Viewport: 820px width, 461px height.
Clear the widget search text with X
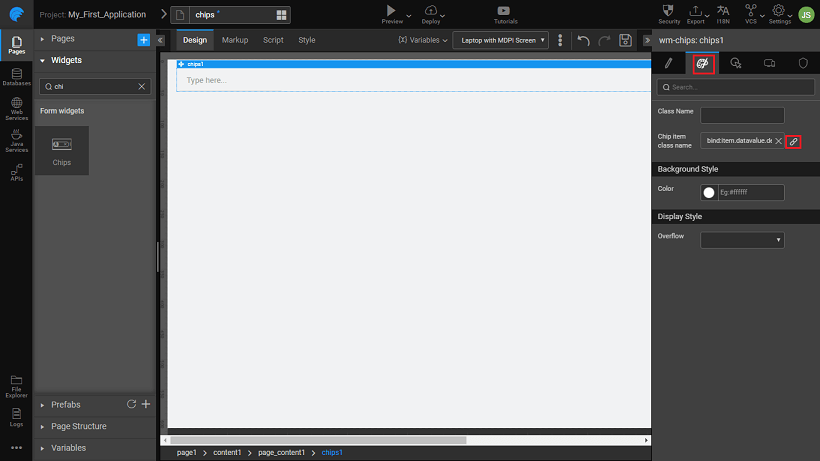141,87
